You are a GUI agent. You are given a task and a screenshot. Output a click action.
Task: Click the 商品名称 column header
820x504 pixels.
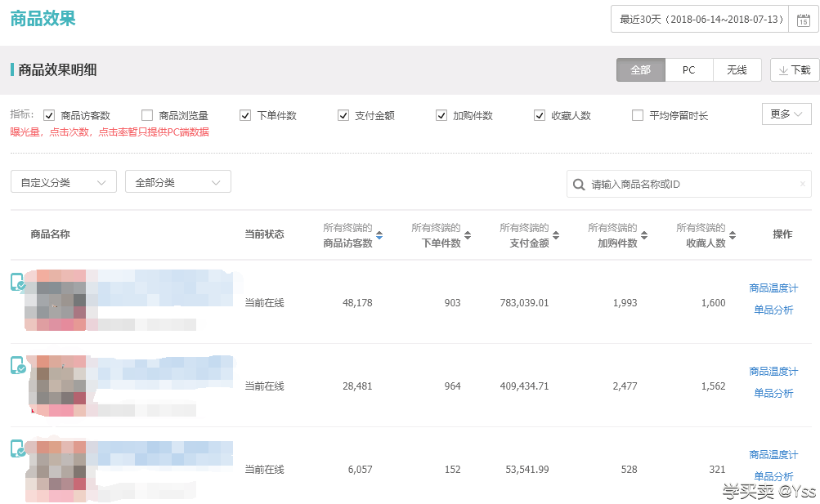50,234
